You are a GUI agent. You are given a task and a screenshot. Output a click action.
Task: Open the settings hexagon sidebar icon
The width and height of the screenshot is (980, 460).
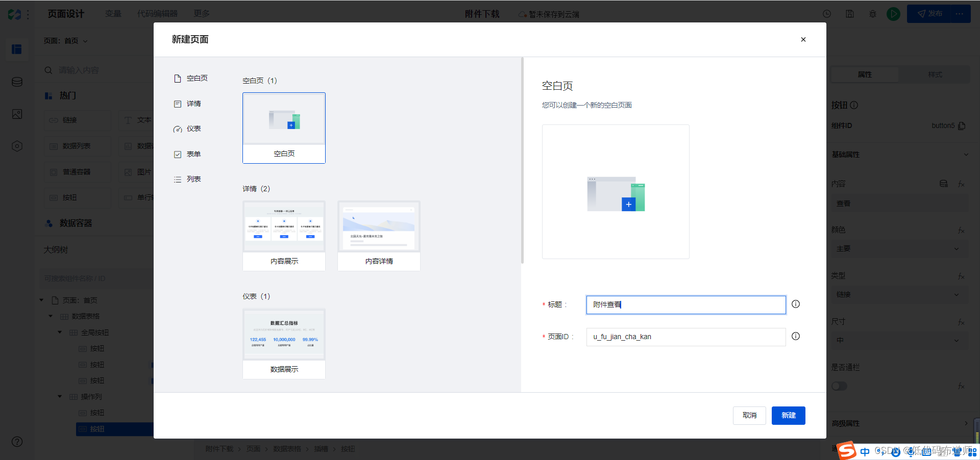17,146
